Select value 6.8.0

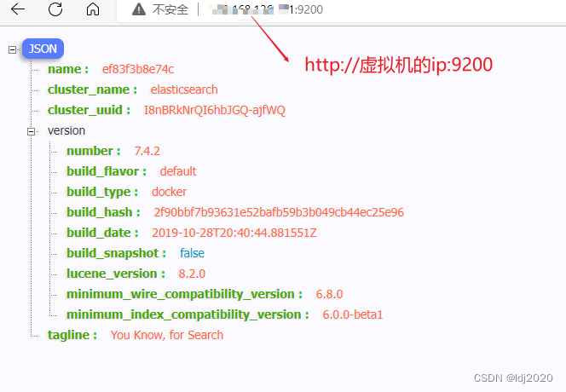click(x=329, y=294)
